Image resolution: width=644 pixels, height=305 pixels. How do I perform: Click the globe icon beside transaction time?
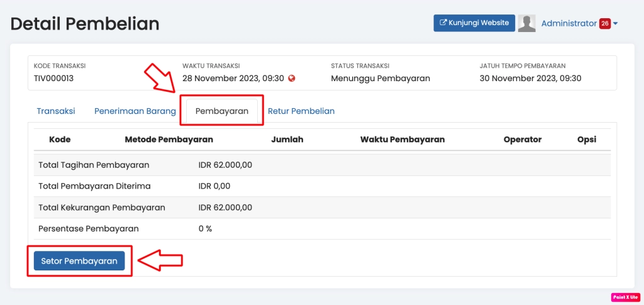[292, 79]
